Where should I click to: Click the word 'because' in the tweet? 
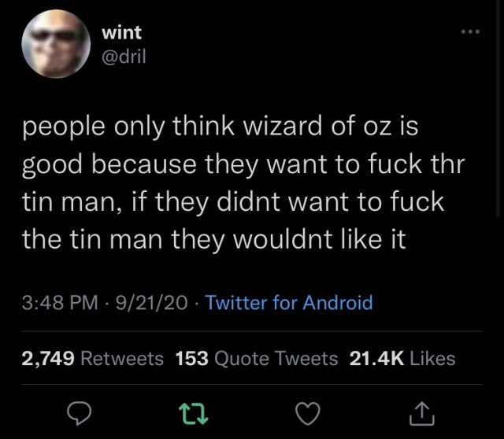144,164
